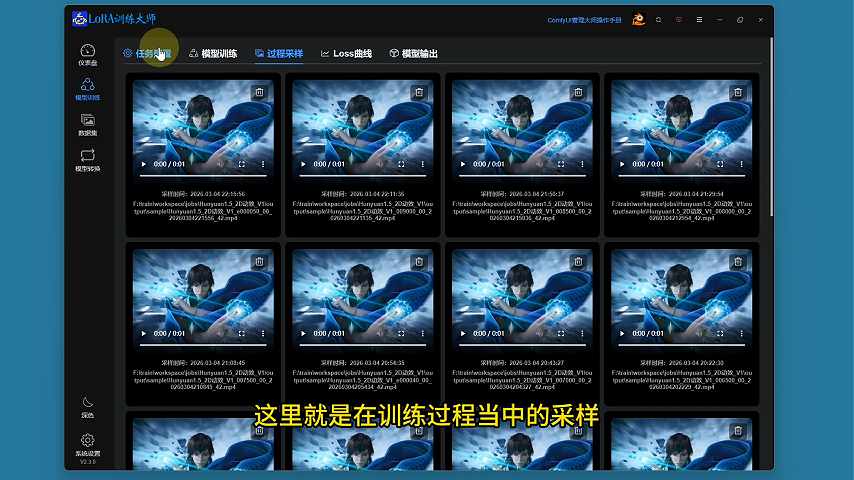Enter fullscreen on the 21:29:54 sample video
The height and width of the screenshot is (480, 854).
(x=720, y=164)
